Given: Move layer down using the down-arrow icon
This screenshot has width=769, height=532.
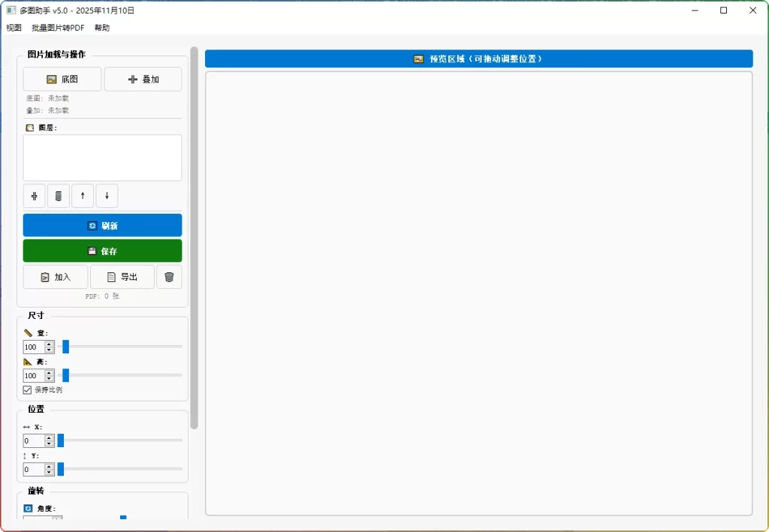Looking at the screenshot, I should tap(107, 196).
